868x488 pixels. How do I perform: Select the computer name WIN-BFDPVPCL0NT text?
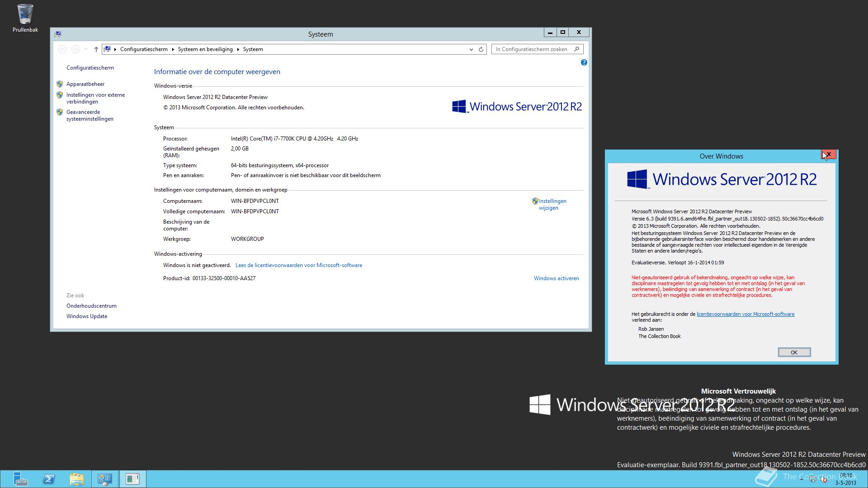click(255, 201)
